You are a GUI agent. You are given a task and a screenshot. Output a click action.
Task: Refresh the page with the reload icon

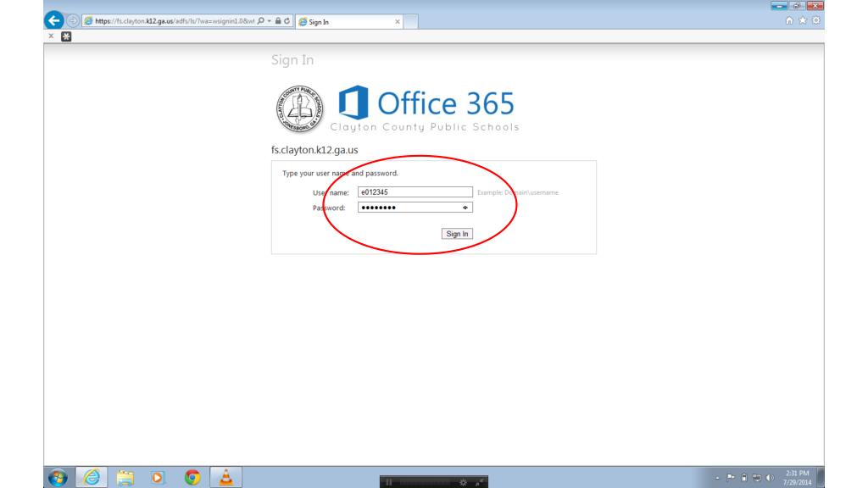tap(287, 21)
